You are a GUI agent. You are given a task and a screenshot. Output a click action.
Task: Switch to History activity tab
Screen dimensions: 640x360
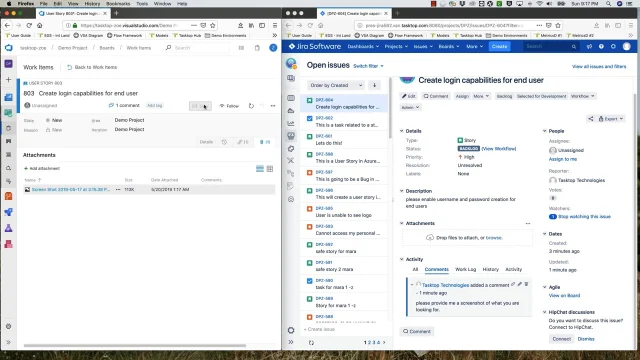(x=491, y=269)
